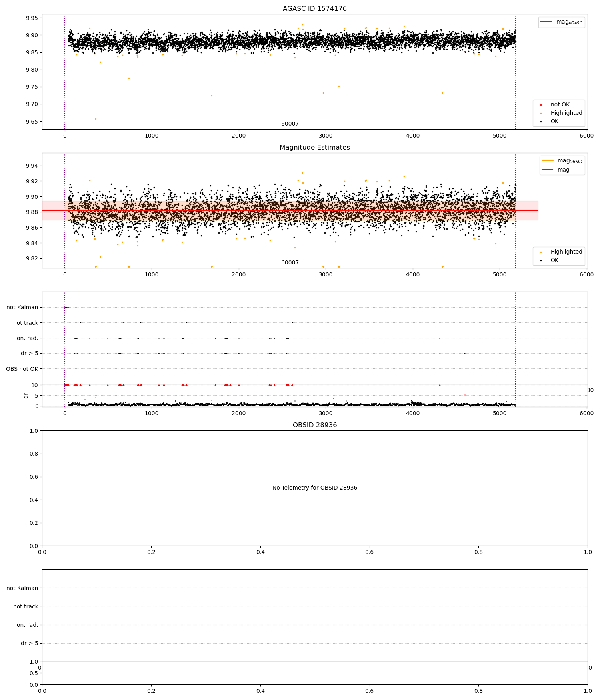
Task: Click the 'dr' y-axis label
Action: (x=26, y=396)
